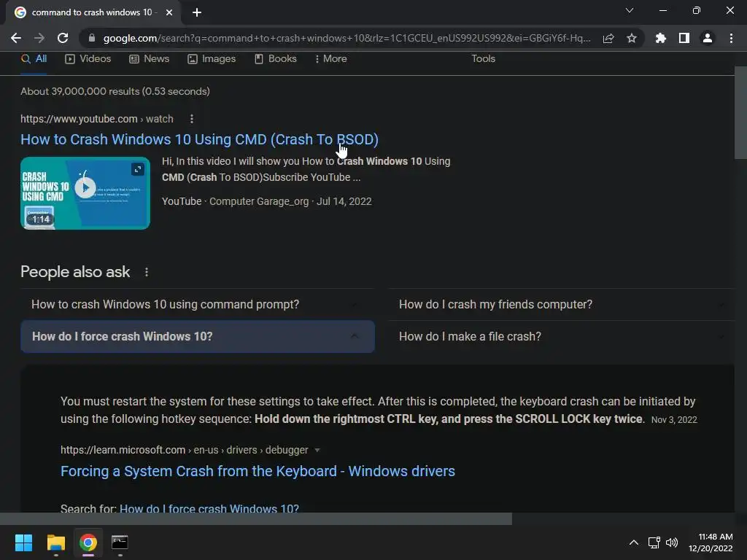This screenshot has height=560, width=747.
Task: Switch to the News results tab
Action: tap(149, 58)
